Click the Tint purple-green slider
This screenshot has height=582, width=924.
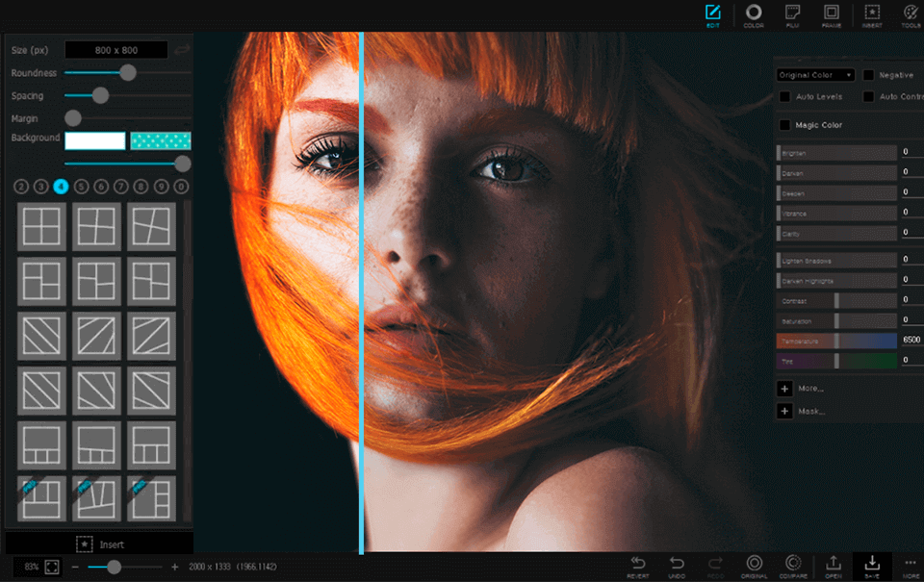tap(836, 361)
